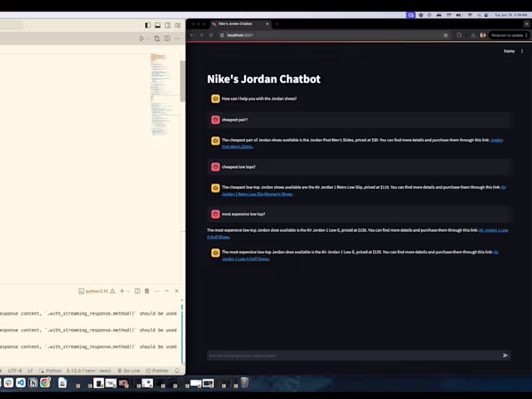Open Spotlight search in menu bar
532x399 pixels.
479,15
